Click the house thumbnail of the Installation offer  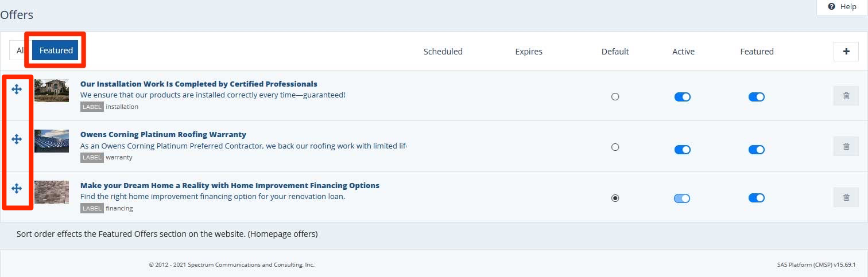coord(52,91)
